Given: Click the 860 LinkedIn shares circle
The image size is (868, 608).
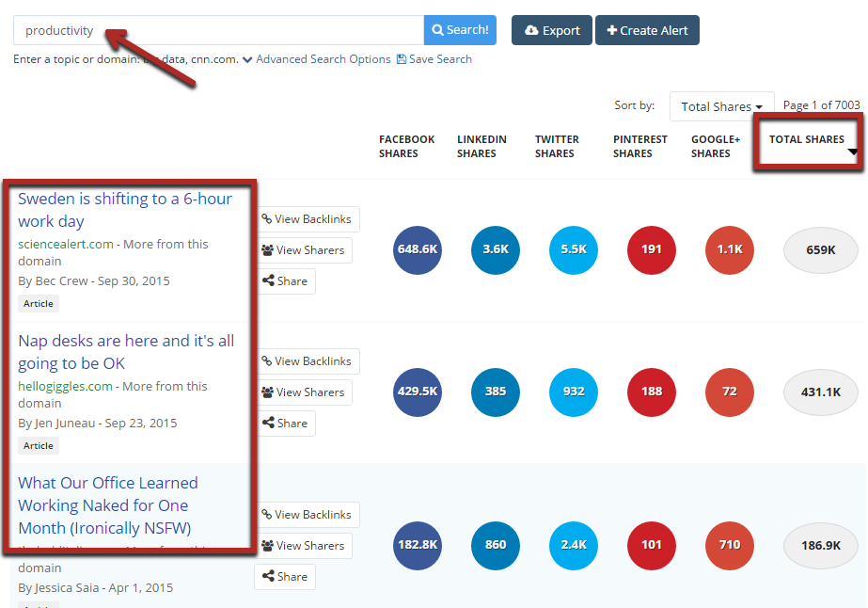Looking at the screenshot, I should point(496,545).
